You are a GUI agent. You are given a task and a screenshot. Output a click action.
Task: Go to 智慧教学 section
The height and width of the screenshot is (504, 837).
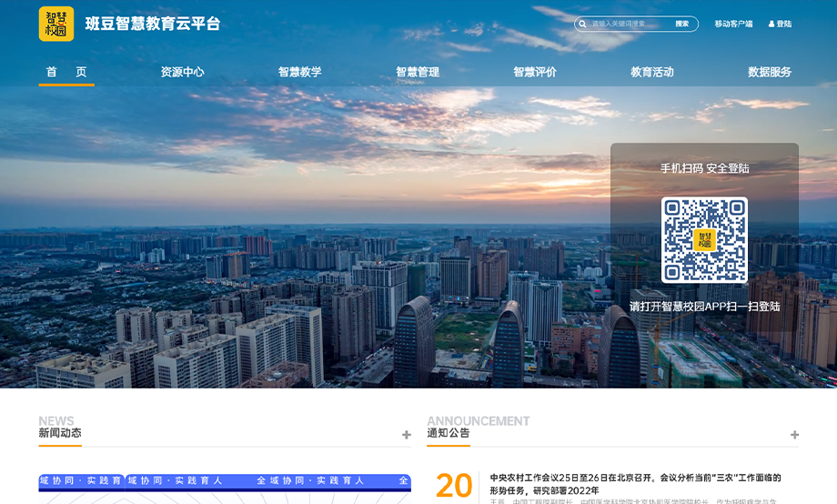click(300, 72)
